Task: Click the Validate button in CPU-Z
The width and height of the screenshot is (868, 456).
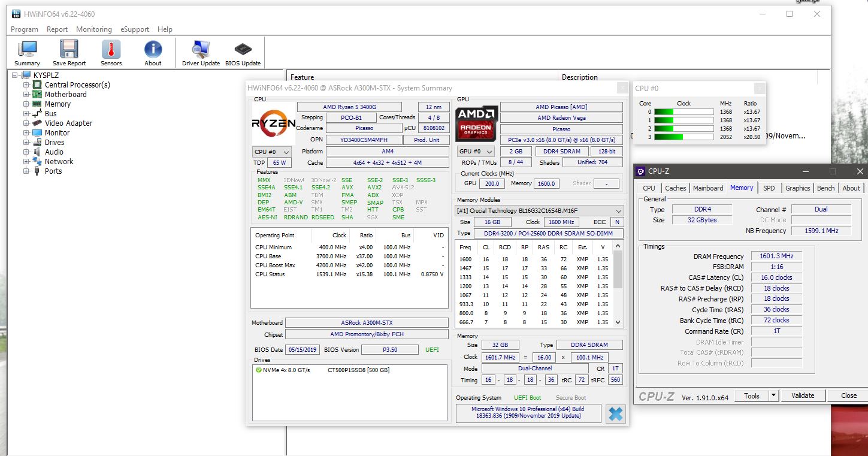Action: coord(803,395)
